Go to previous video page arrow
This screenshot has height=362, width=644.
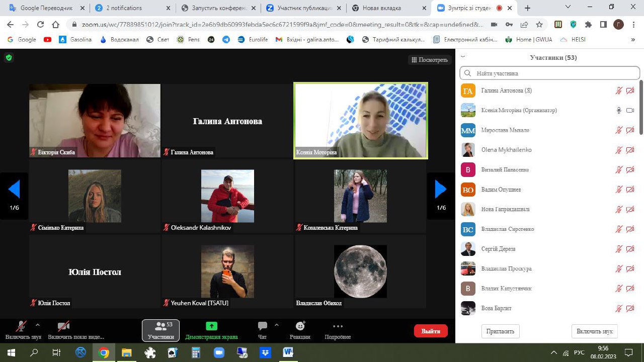pos(14,190)
